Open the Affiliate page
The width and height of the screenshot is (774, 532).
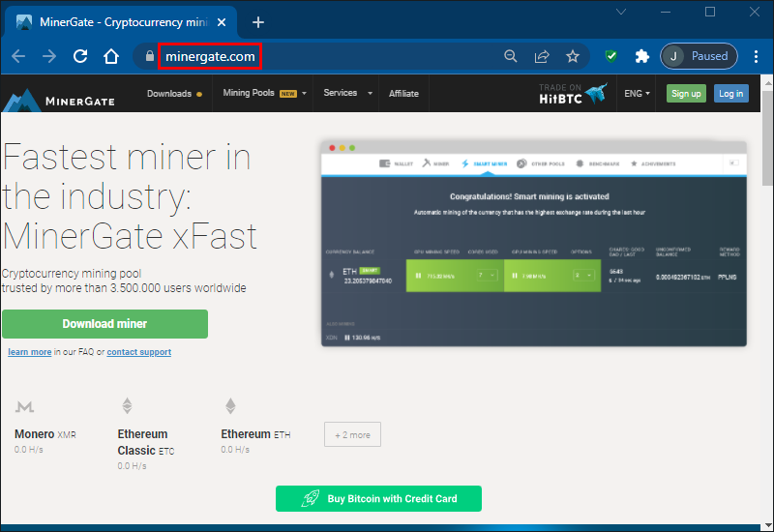(403, 93)
